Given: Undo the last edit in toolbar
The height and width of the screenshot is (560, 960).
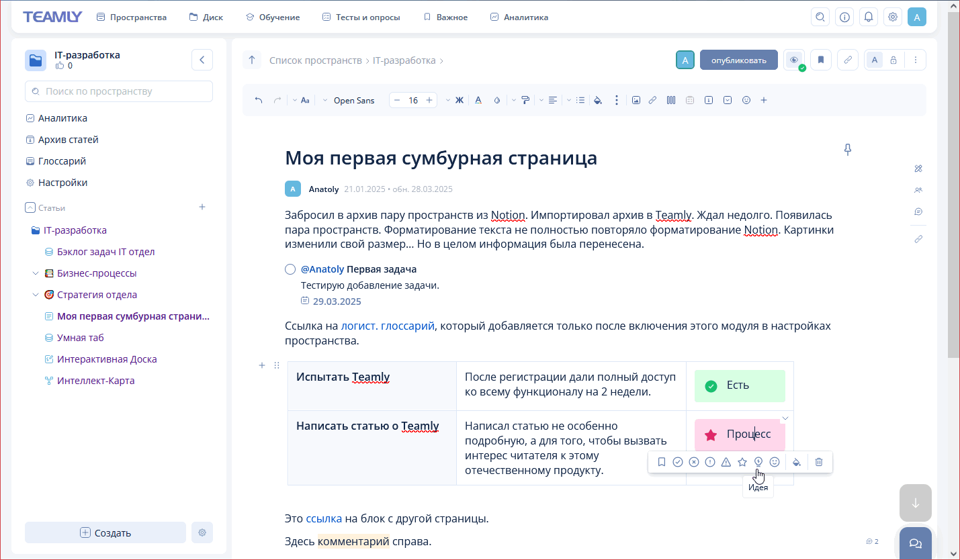Looking at the screenshot, I should pyautogui.click(x=259, y=101).
